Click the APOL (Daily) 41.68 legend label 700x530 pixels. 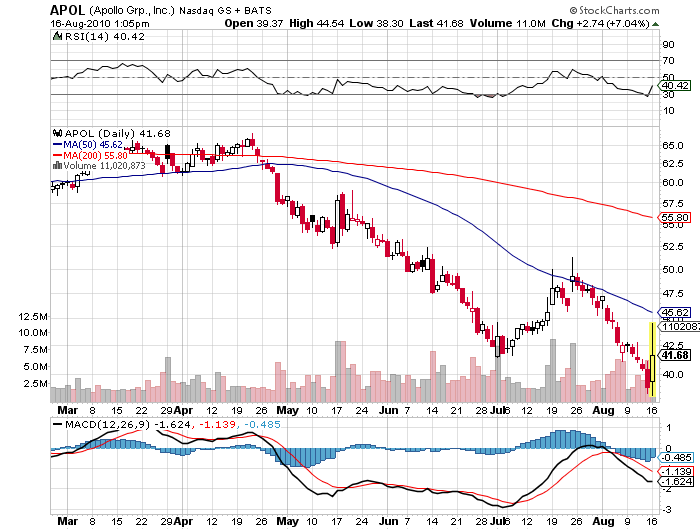pos(117,134)
